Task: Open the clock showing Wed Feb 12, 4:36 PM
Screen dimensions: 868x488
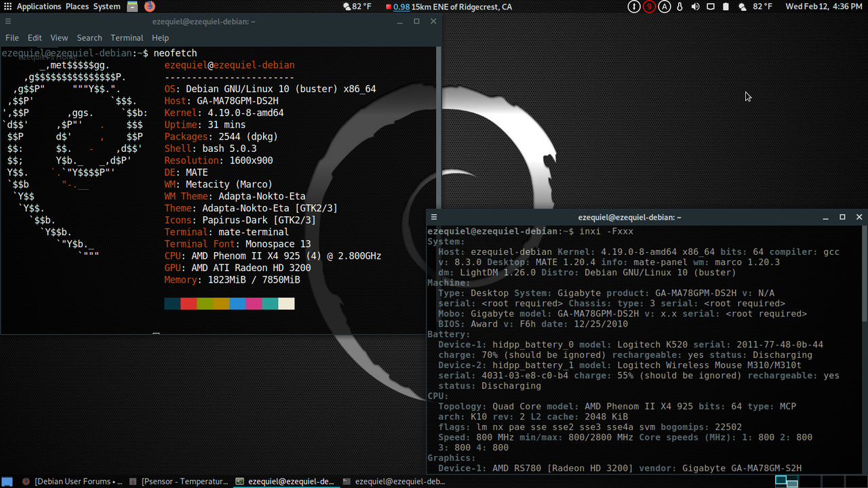Action: click(824, 7)
